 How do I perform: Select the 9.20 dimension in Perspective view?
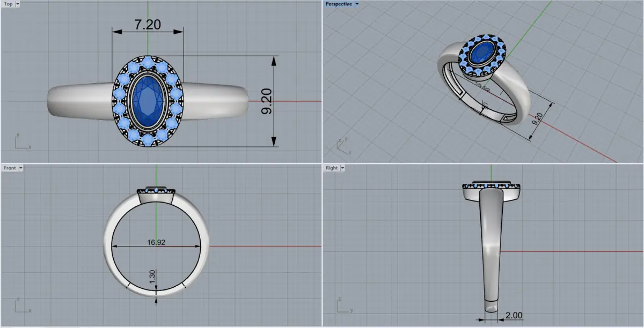(x=537, y=118)
